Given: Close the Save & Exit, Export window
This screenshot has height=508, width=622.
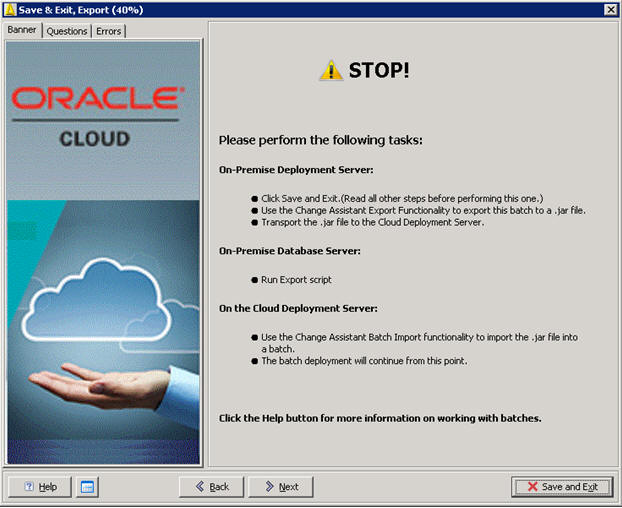Looking at the screenshot, I should pyautogui.click(x=610, y=10).
